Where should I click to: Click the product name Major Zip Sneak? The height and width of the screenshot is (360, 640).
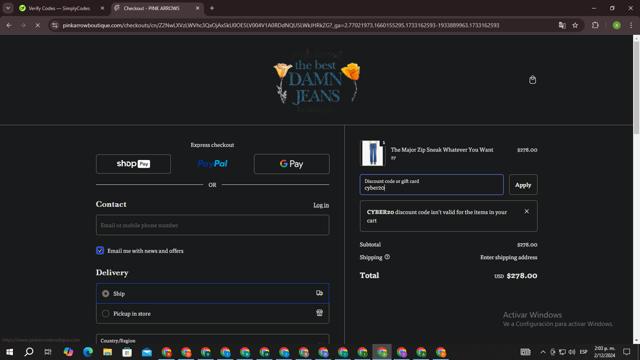click(442, 150)
